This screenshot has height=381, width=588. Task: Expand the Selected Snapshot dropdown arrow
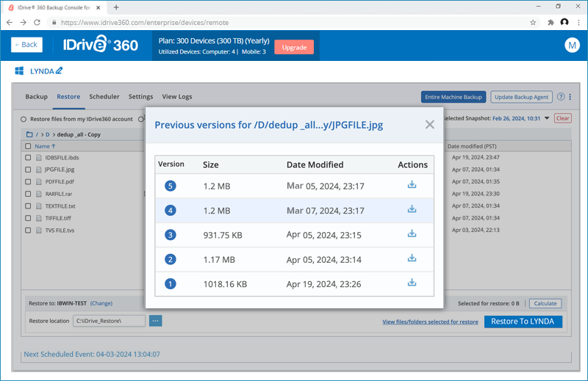(547, 118)
